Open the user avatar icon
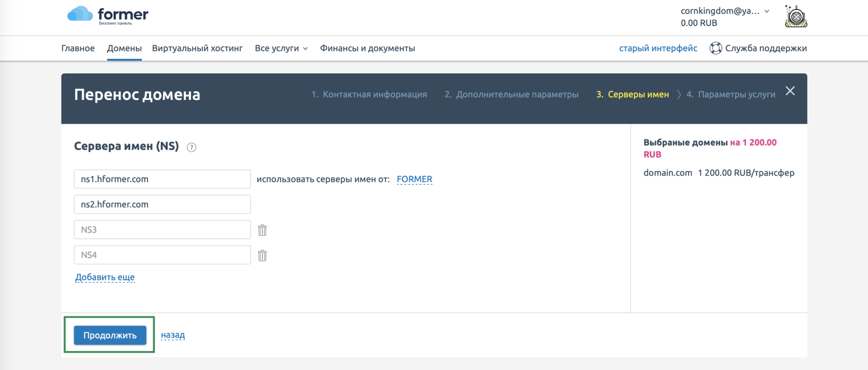 coord(796,17)
